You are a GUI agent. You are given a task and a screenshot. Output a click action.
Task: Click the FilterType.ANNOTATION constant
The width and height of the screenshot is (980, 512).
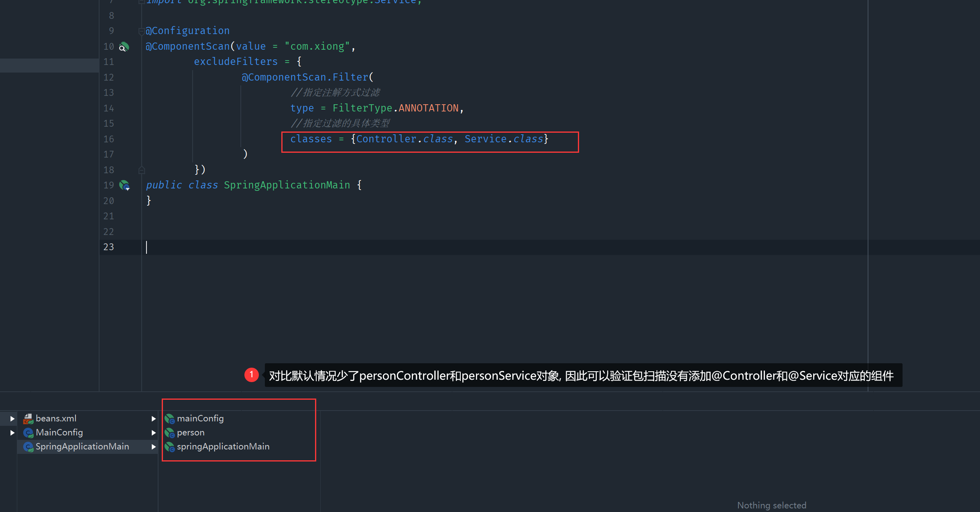[x=428, y=108]
